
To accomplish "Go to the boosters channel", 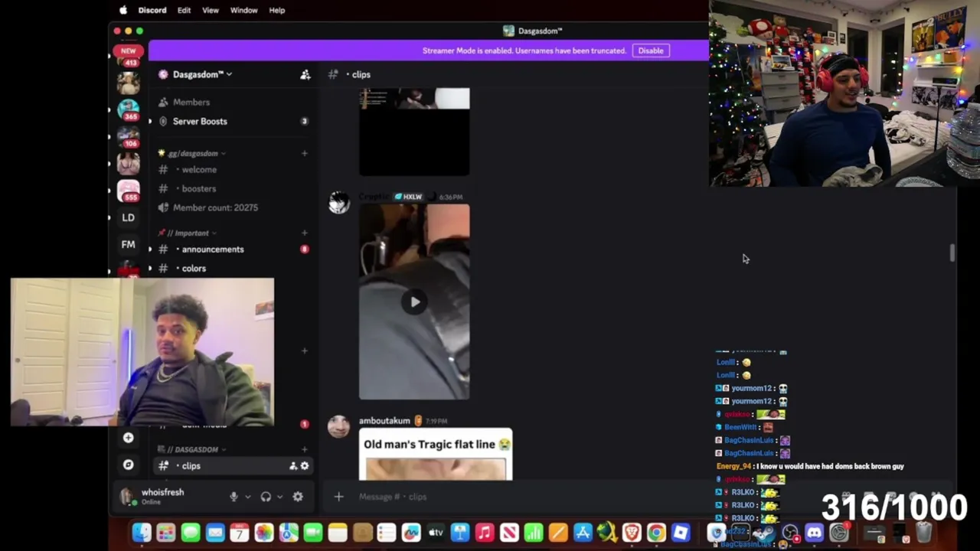I will coord(233,188).
